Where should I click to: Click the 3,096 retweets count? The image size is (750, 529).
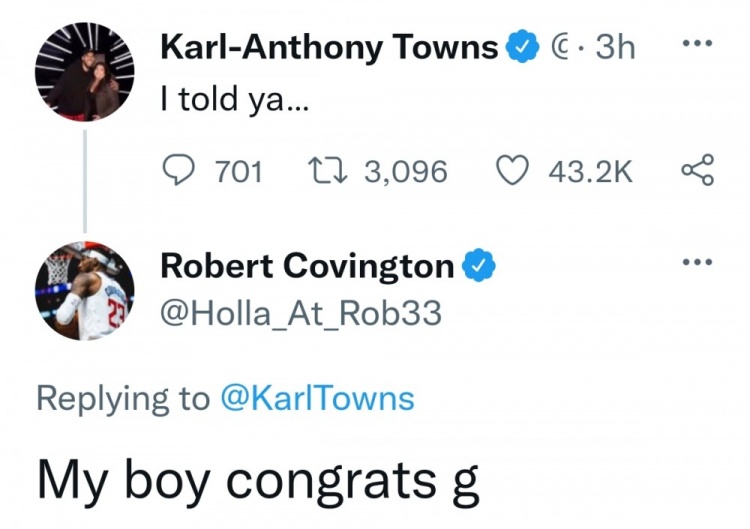click(405, 173)
